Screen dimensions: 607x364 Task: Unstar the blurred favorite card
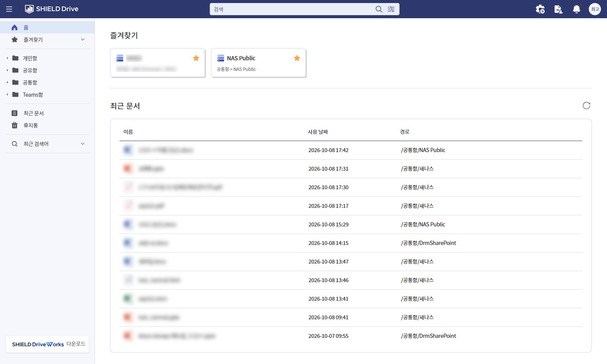pos(196,58)
